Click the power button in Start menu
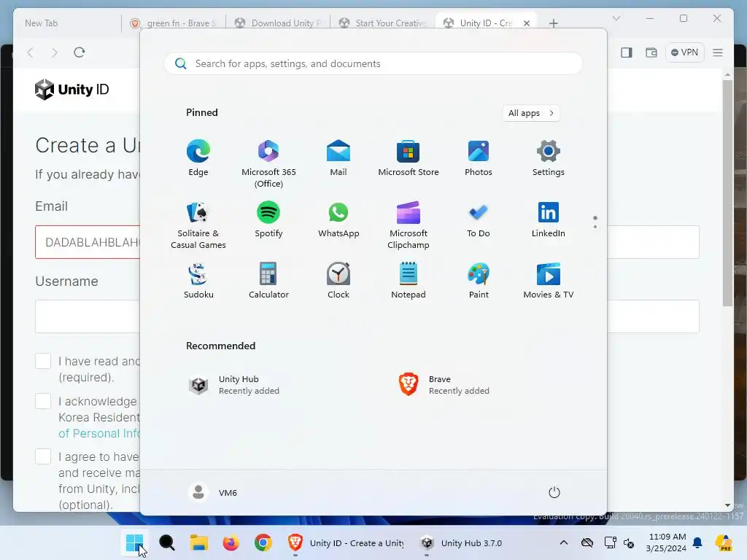 [554, 492]
